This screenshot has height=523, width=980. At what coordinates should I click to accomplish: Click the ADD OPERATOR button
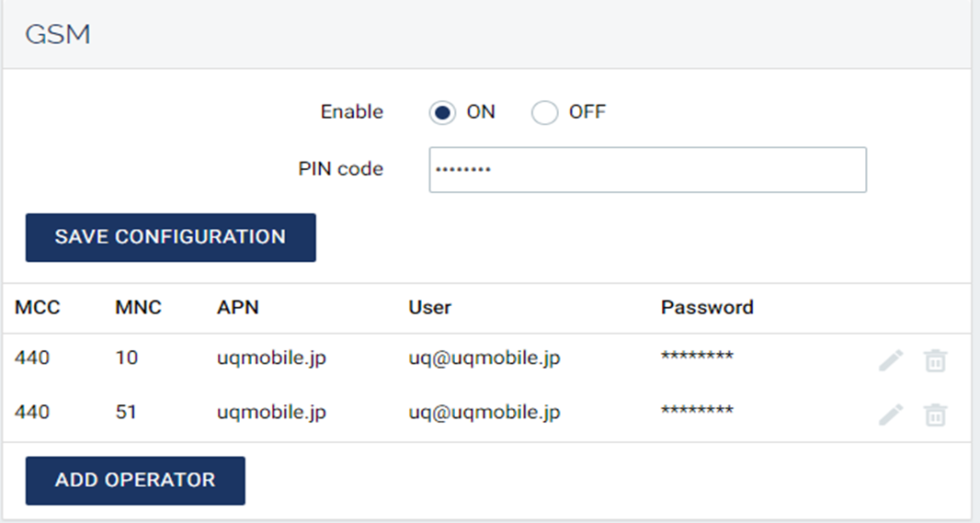135,481
